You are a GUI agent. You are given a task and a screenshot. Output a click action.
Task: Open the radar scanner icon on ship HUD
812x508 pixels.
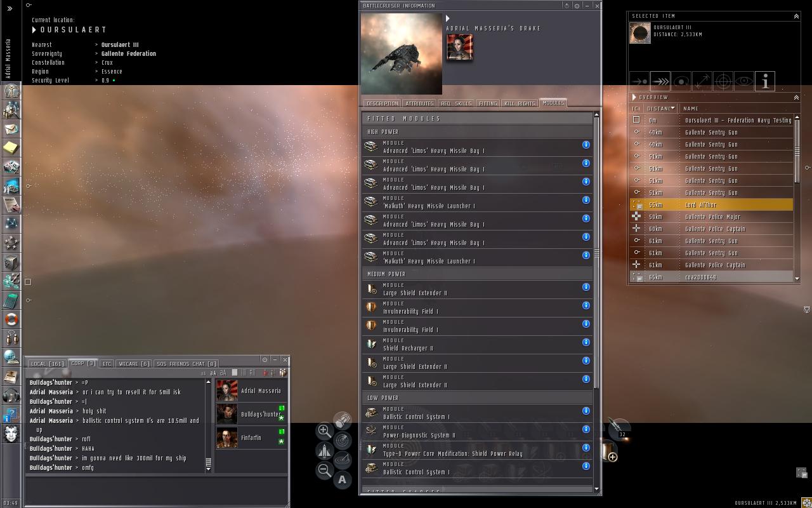click(343, 439)
